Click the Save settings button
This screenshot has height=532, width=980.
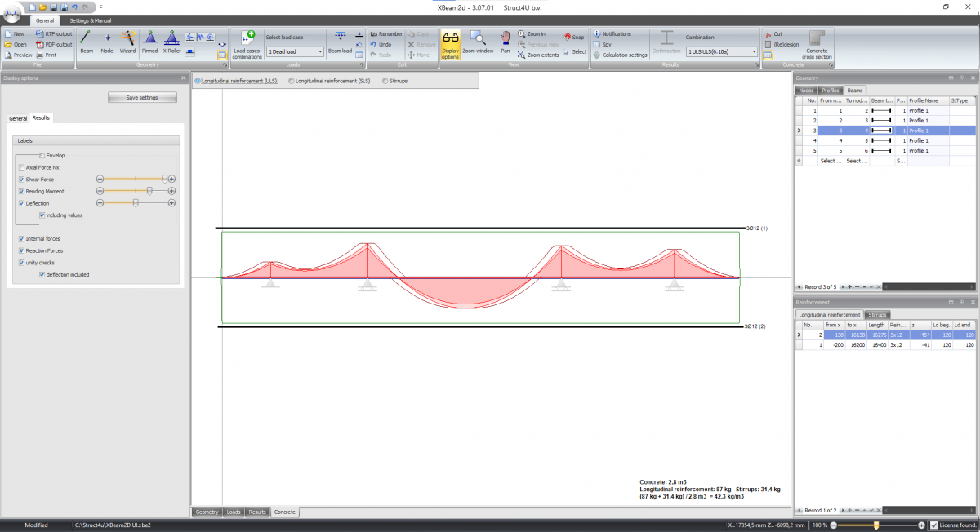pos(143,98)
